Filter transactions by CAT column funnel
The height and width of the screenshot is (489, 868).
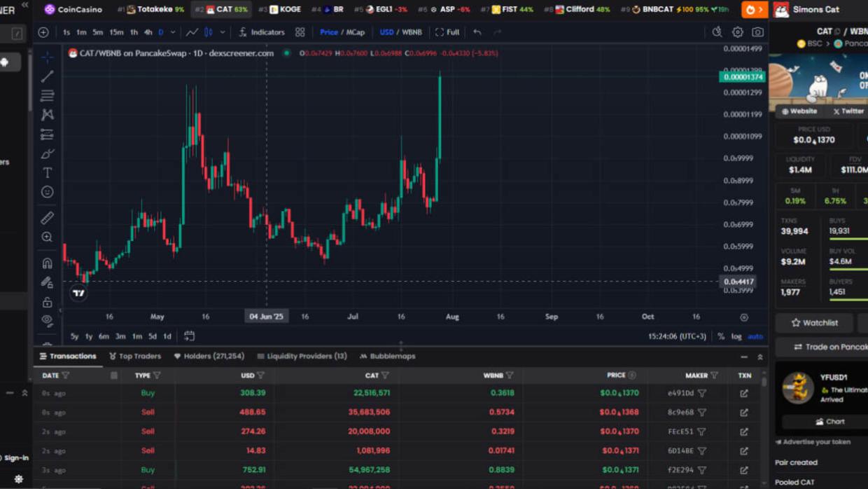click(385, 376)
